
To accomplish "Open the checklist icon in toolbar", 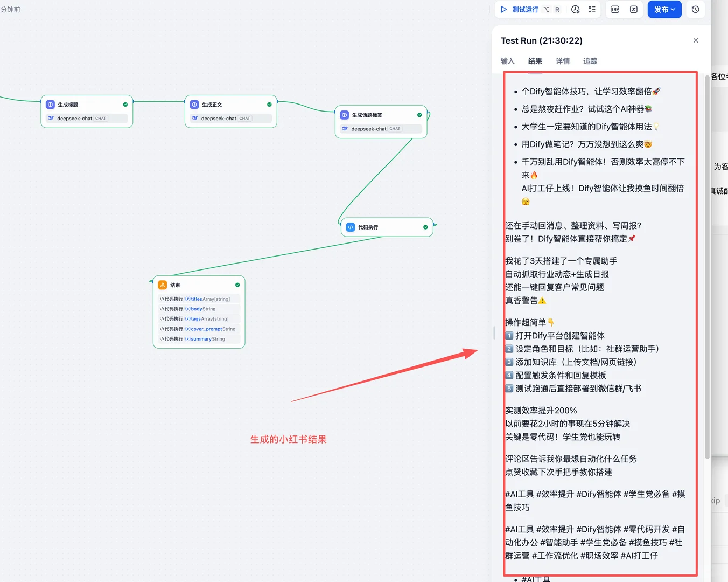I will (x=592, y=10).
